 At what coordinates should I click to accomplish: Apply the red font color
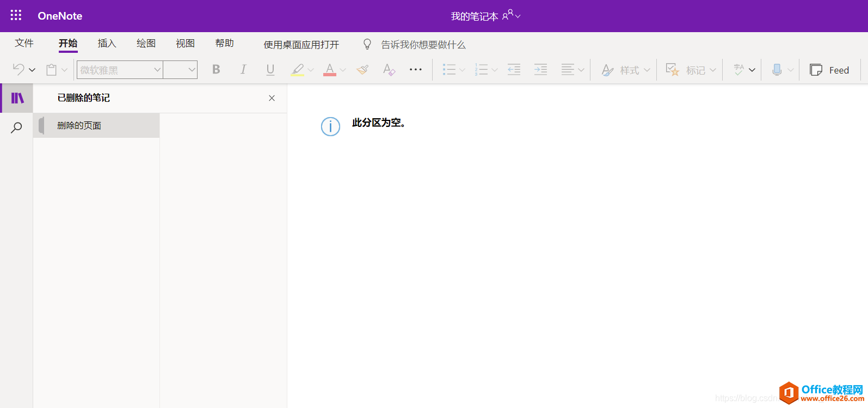tap(330, 70)
